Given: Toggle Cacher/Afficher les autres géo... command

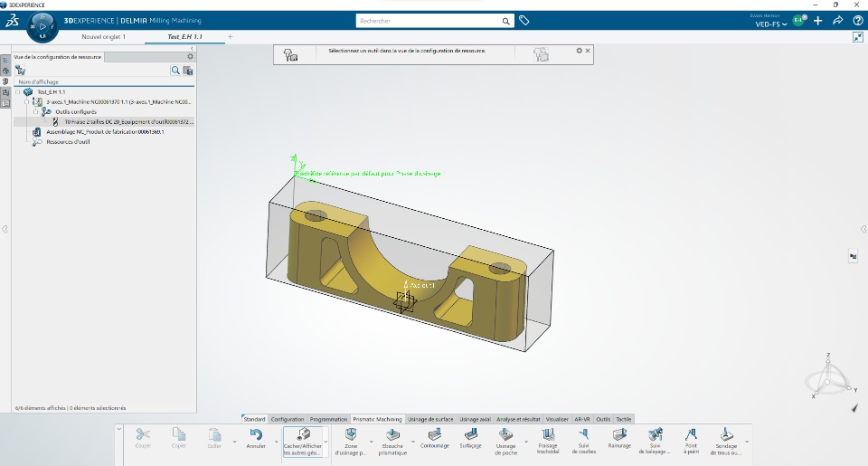Looking at the screenshot, I should click(303, 442).
